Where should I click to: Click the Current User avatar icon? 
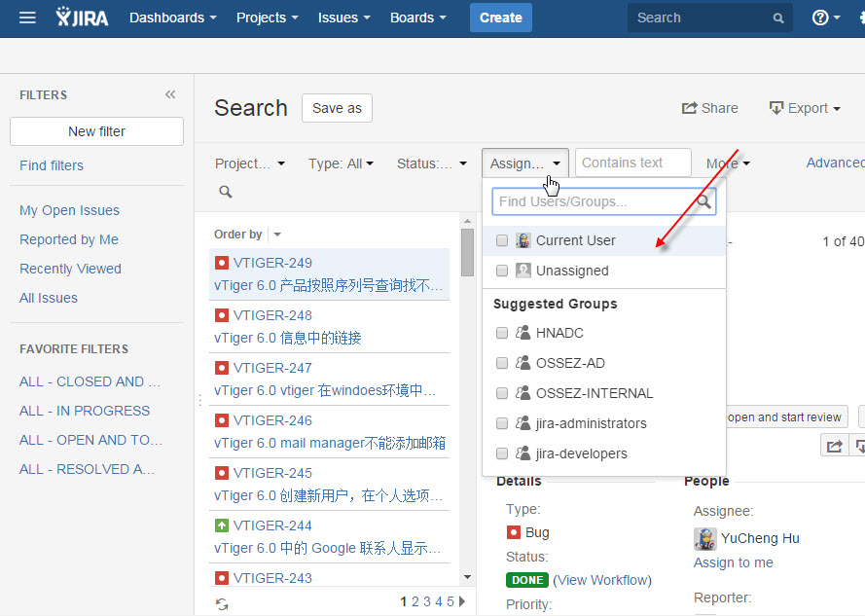pos(523,240)
